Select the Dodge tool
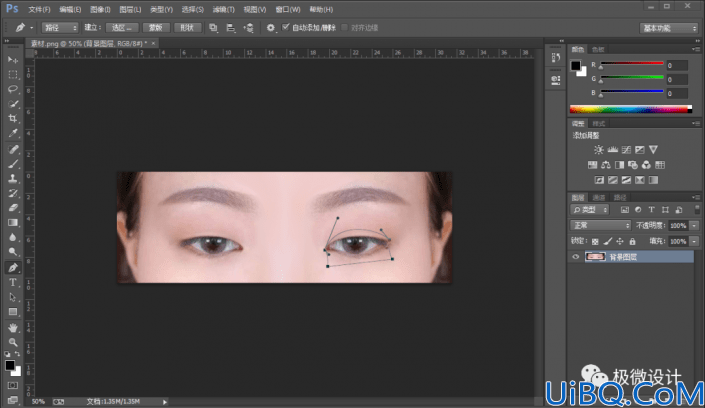The height and width of the screenshot is (408, 705). click(x=13, y=252)
